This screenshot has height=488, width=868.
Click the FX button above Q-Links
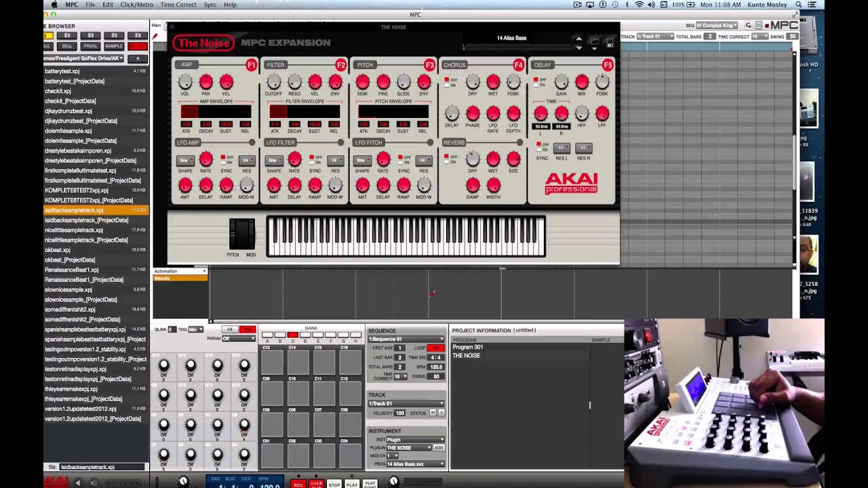click(231, 329)
